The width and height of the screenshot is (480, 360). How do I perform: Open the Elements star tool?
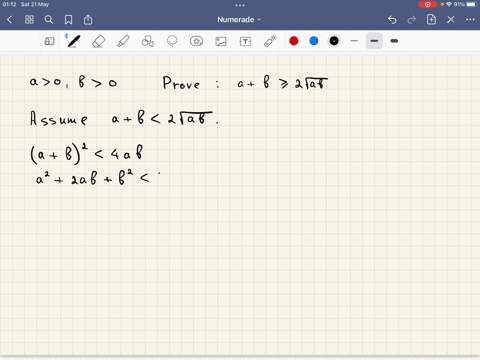pyautogui.click(x=196, y=41)
